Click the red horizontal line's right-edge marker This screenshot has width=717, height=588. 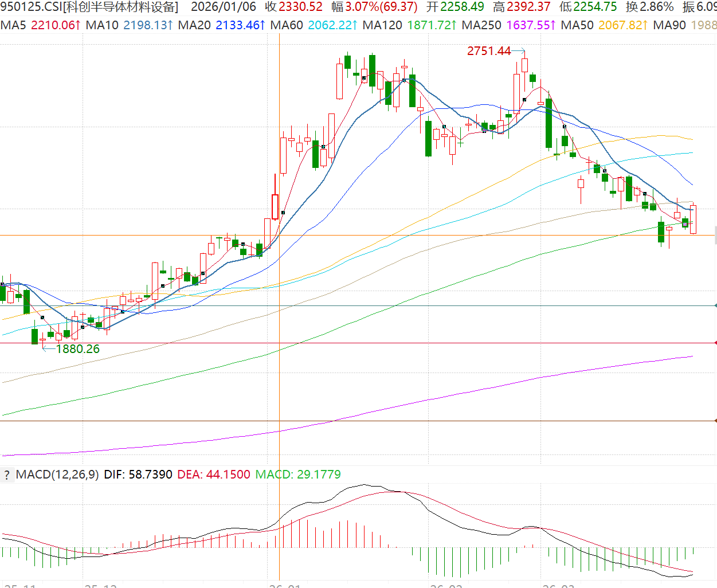715,343
